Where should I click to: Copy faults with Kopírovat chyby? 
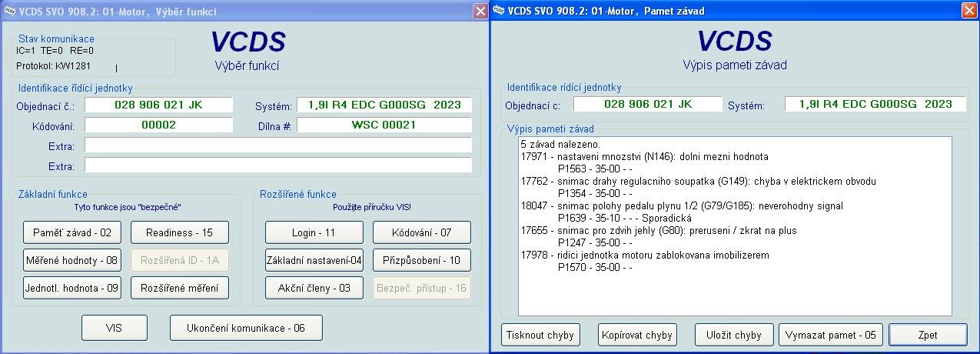click(x=637, y=335)
